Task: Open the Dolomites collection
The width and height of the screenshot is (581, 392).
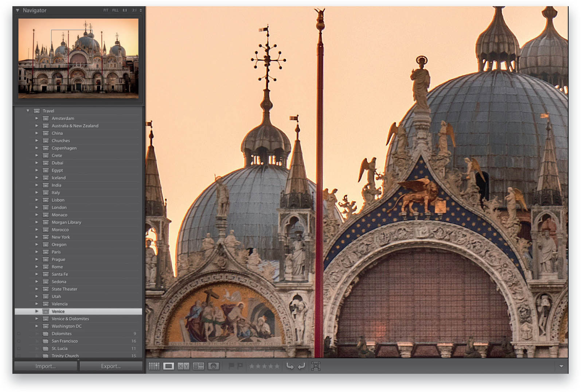Action: coord(78,334)
